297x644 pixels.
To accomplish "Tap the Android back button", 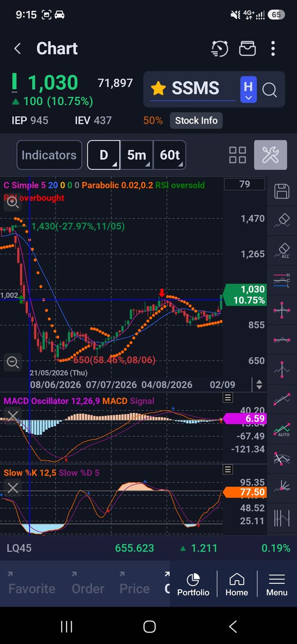I will [233, 626].
